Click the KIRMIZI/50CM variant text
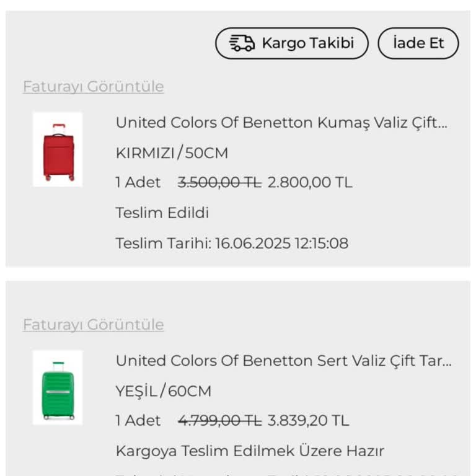 pyautogui.click(x=172, y=152)
